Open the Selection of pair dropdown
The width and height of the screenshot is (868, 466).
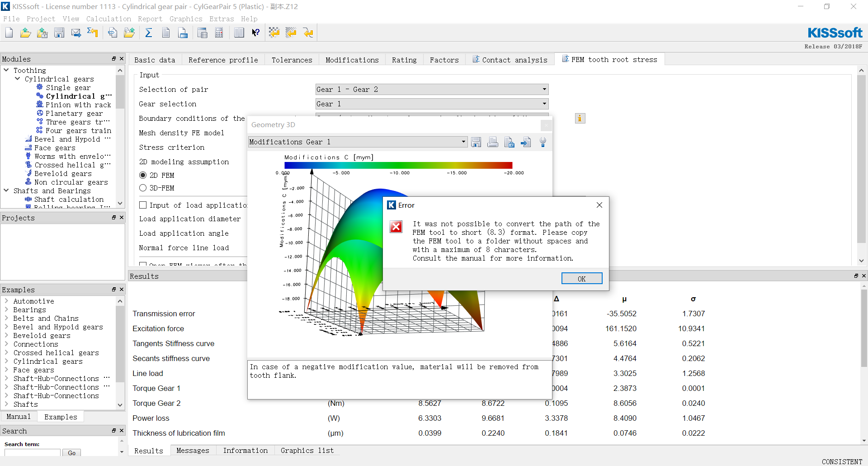click(x=432, y=89)
